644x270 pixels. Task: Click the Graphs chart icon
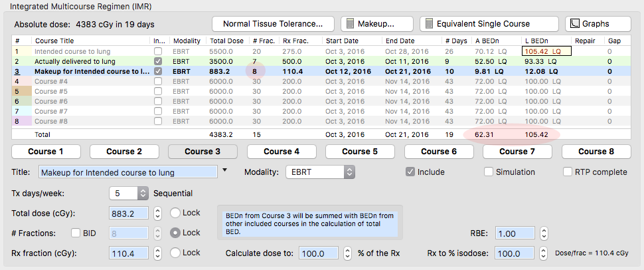click(574, 24)
